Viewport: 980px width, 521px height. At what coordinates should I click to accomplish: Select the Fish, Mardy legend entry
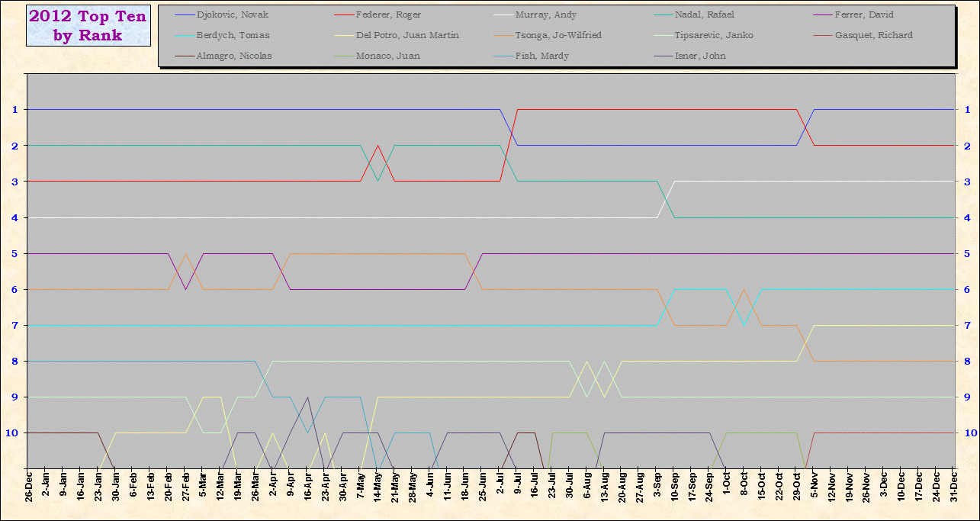tap(542, 56)
